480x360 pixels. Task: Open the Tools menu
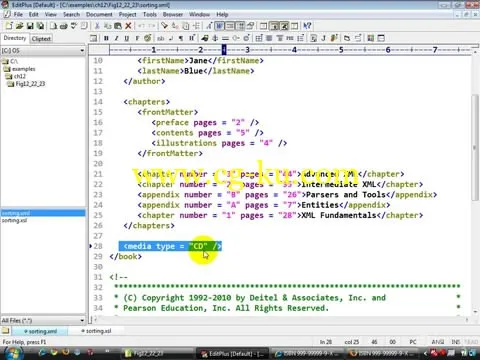[x=150, y=15]
